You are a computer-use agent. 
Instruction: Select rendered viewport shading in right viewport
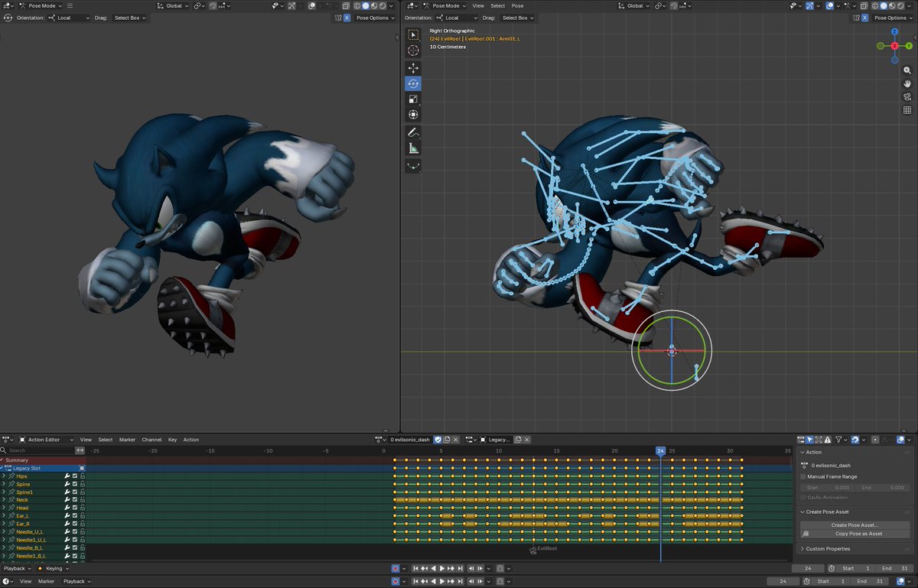(900, 5)
